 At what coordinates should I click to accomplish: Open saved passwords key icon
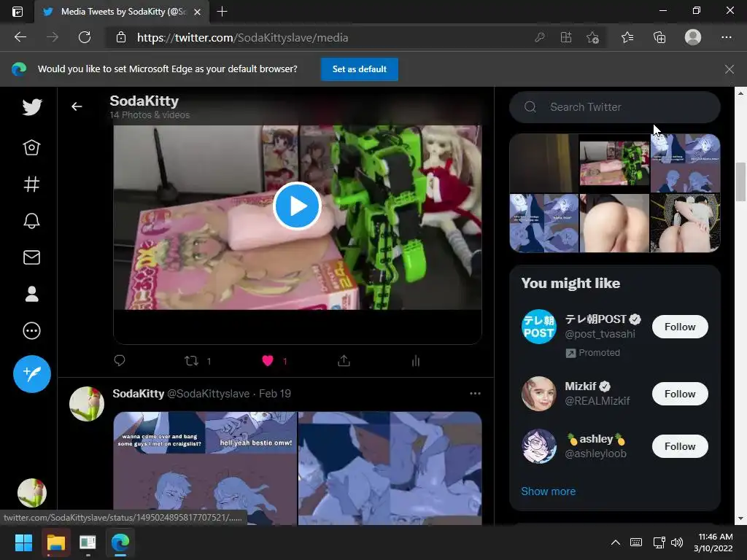(x=539, y=37)
